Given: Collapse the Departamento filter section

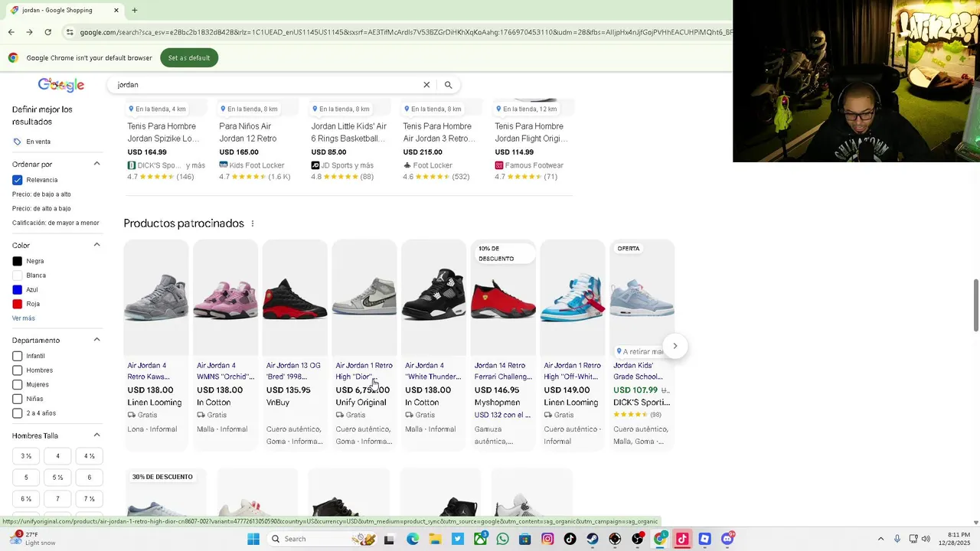Looking at the screenshot, I should (96, 340).
